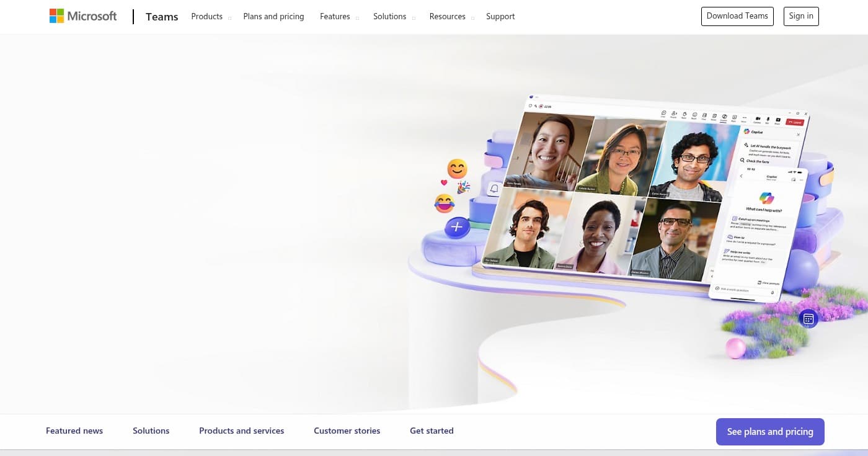
Task: Expand the Products dropdown
Action: [207, 16]
